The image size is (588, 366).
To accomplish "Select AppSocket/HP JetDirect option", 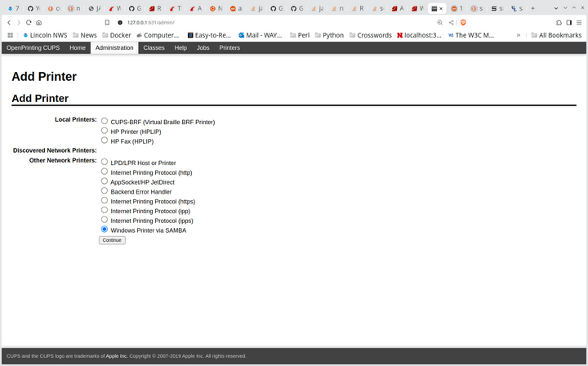I will pos(105,181).
